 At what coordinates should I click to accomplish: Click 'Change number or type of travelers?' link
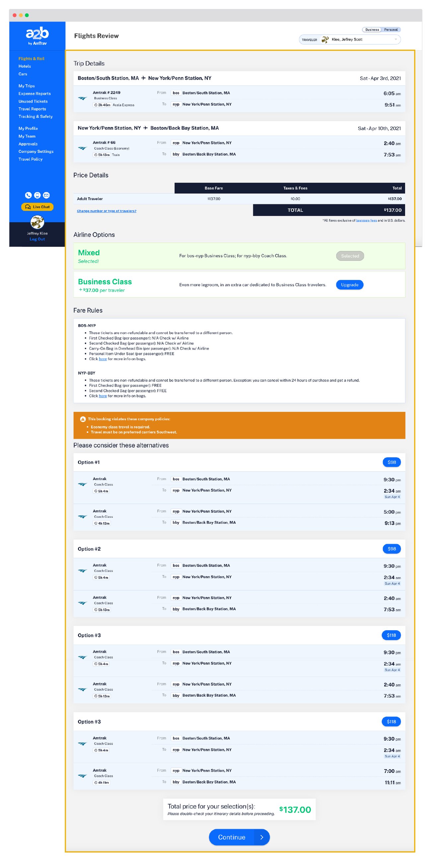107,211
